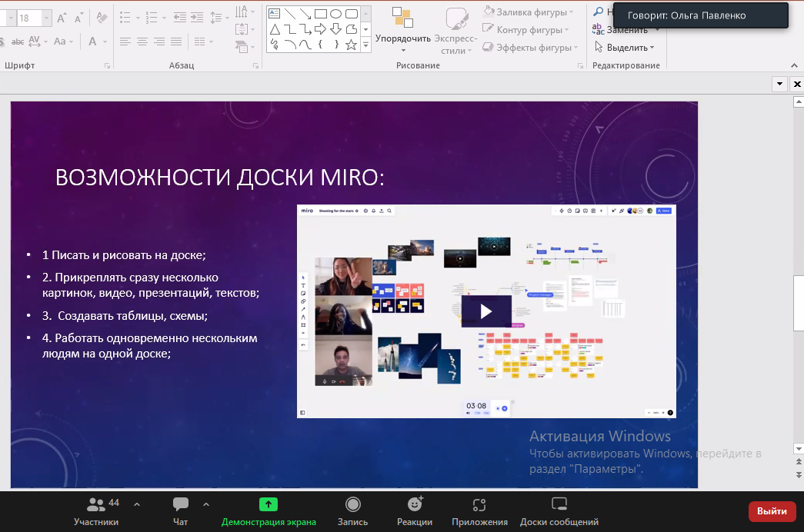Start Демонстрация экрана screen share
Image resolution: width=804 pixels, height=532 pixels.
point(269,511)
